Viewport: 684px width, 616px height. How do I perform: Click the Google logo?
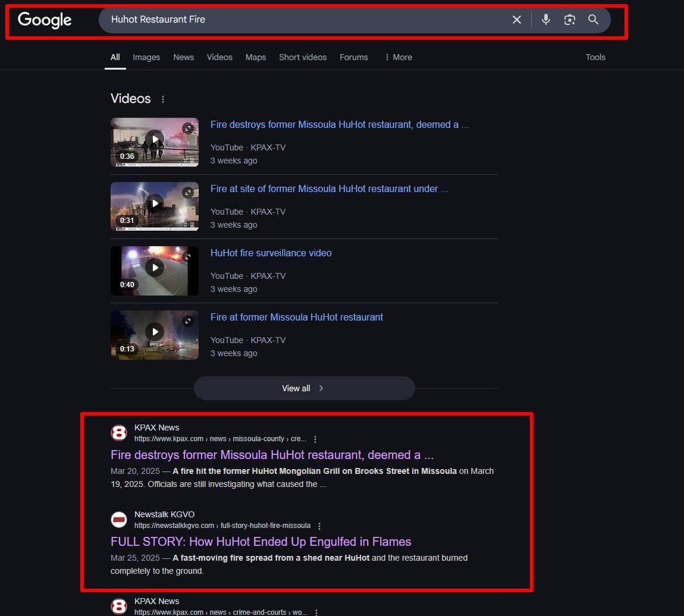click(x=45, y=20)
